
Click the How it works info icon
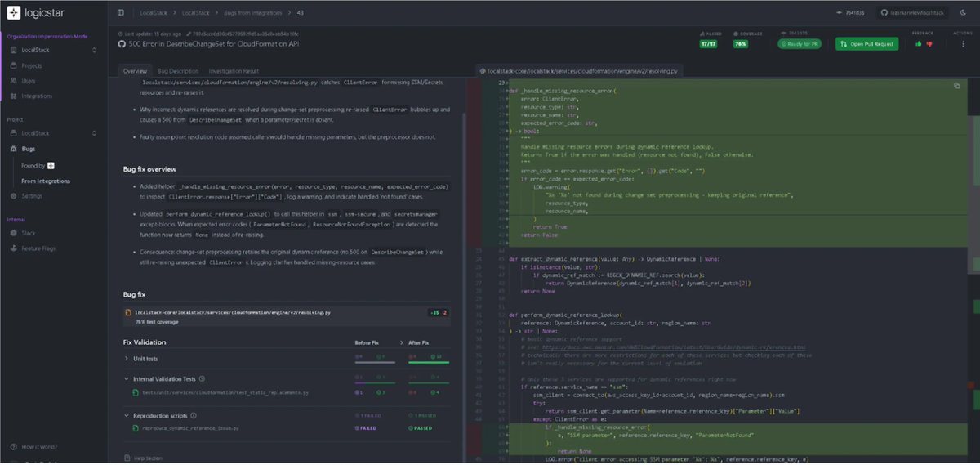[13, 447]
